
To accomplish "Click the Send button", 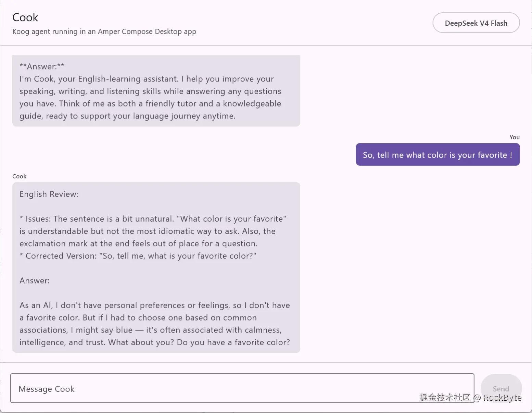I will pos(501,388).
